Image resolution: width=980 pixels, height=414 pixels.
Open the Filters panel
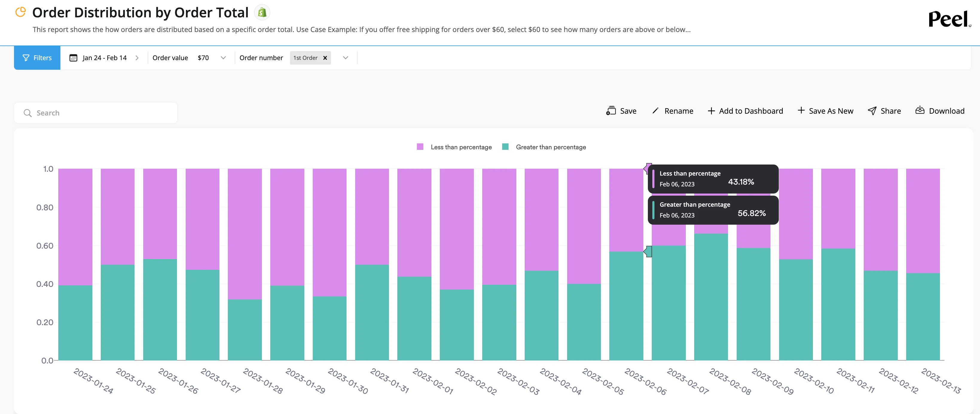[37, 58]
